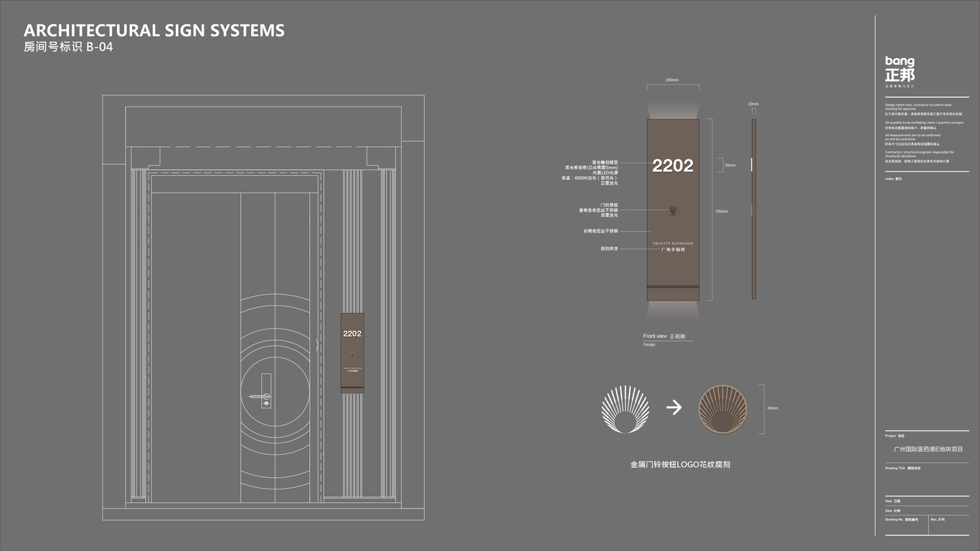This screenshot has width=980, height=551.
Task: Click the Date 日期 field label
Action: point(892,501)
